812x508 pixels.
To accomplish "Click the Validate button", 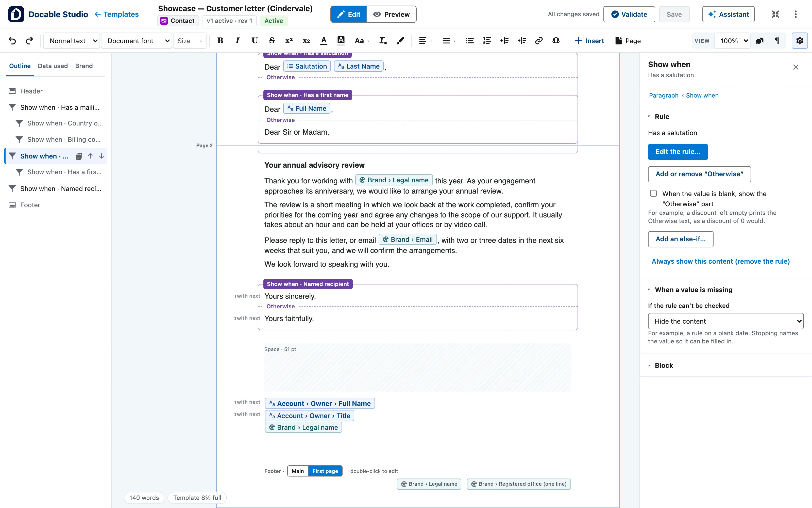I will tap(629, 14).
